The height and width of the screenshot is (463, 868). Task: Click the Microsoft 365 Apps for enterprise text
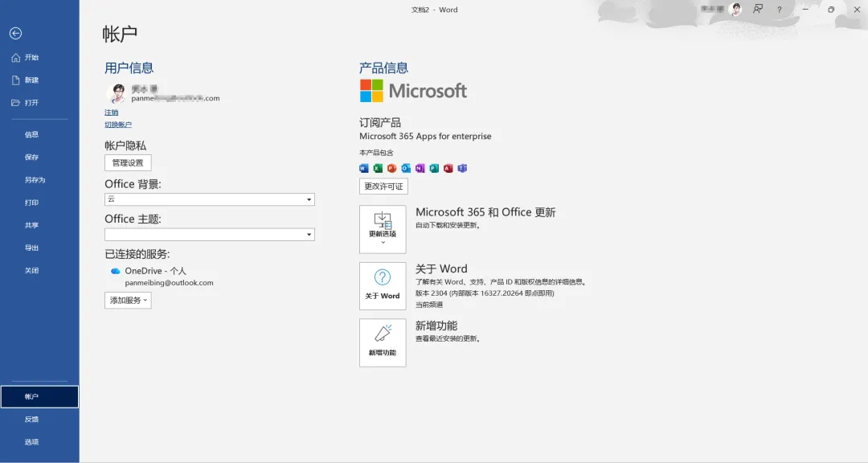[x=425, y=136]
